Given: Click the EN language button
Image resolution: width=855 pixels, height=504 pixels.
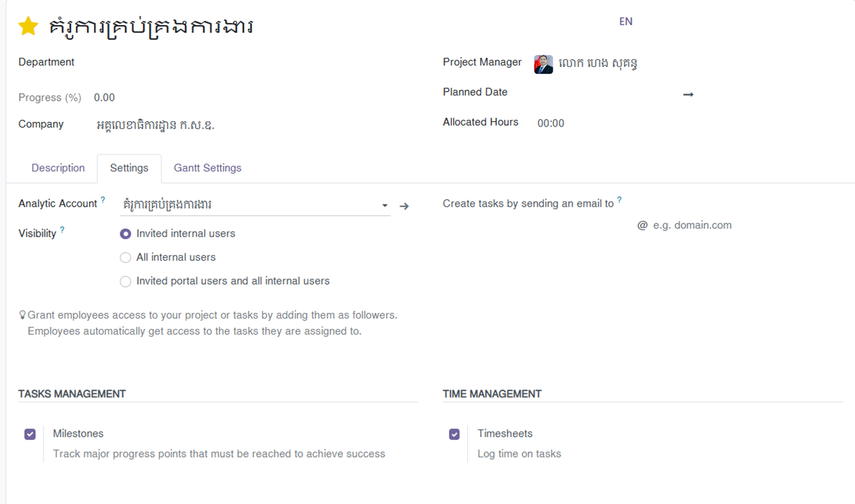Looking at the screenshot, I should coord(625,21).
